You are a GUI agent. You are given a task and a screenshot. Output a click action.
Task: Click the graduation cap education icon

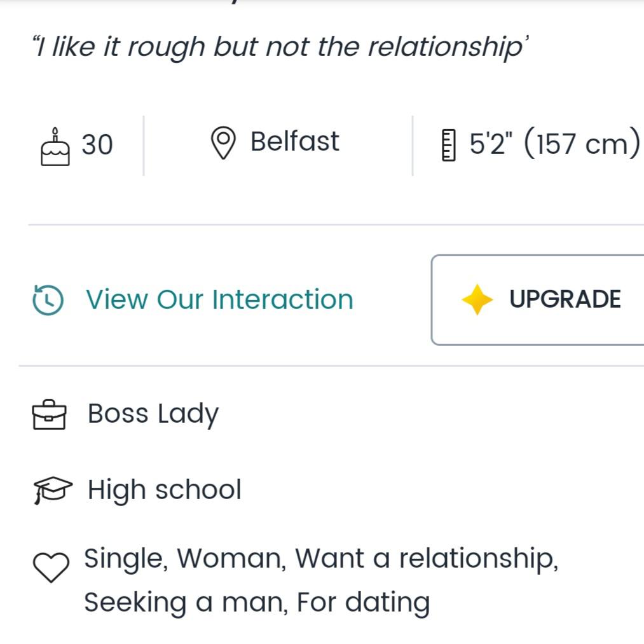pos(53,490)
